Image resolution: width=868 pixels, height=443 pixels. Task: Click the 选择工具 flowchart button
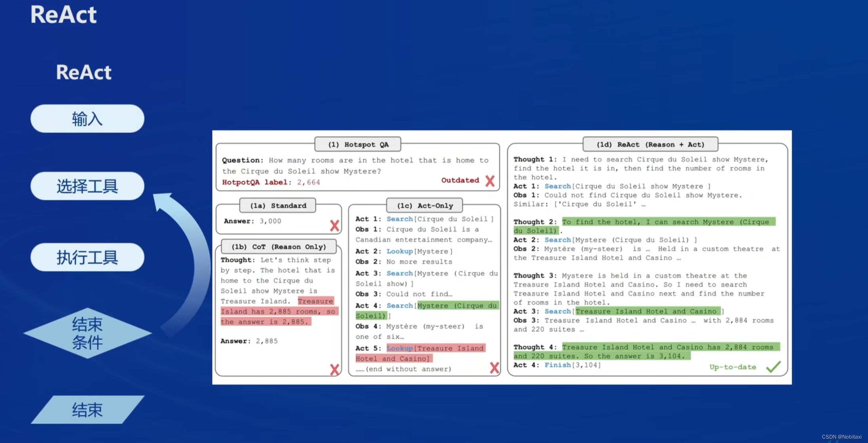click(x=87, y=186)
